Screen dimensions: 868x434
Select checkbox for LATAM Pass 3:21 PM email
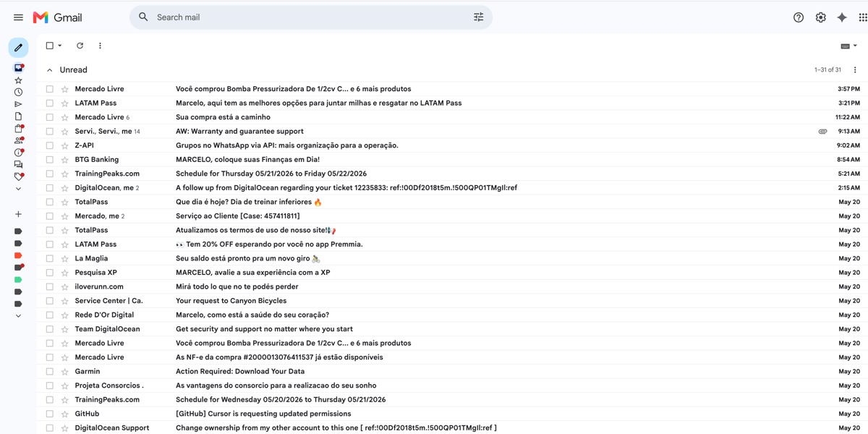click(x=49, y=103)
